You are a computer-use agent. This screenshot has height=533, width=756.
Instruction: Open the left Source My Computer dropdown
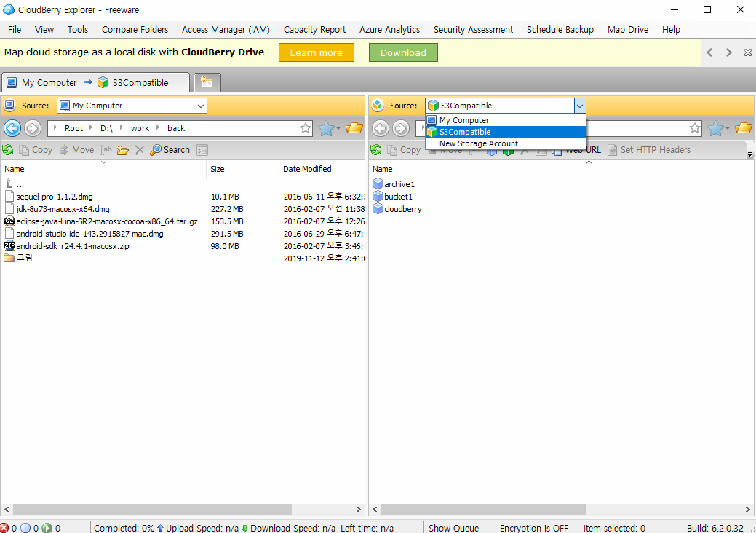click(x=132, y=106)
